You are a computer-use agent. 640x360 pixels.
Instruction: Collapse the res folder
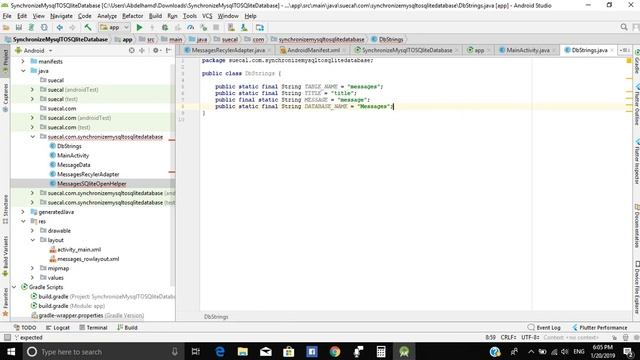coord(23,222)
